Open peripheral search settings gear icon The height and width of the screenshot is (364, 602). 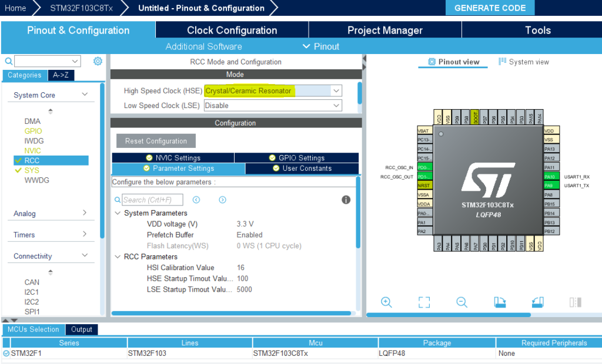98,60
